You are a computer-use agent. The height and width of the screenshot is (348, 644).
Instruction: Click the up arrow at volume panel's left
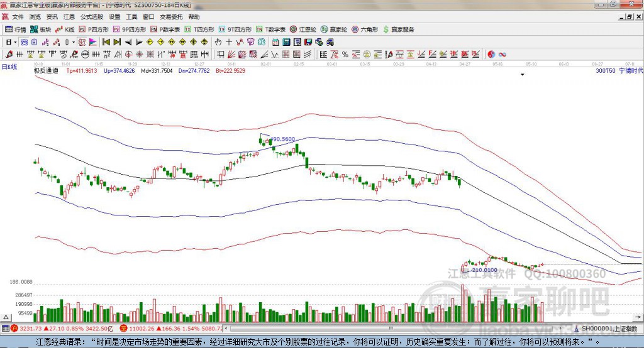click(6, 317)
